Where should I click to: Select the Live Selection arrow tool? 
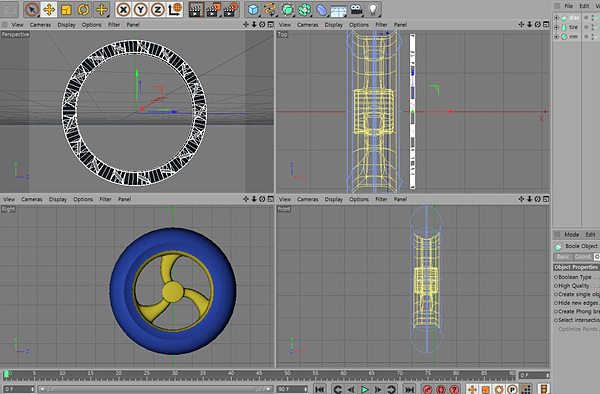coord(32,10)
